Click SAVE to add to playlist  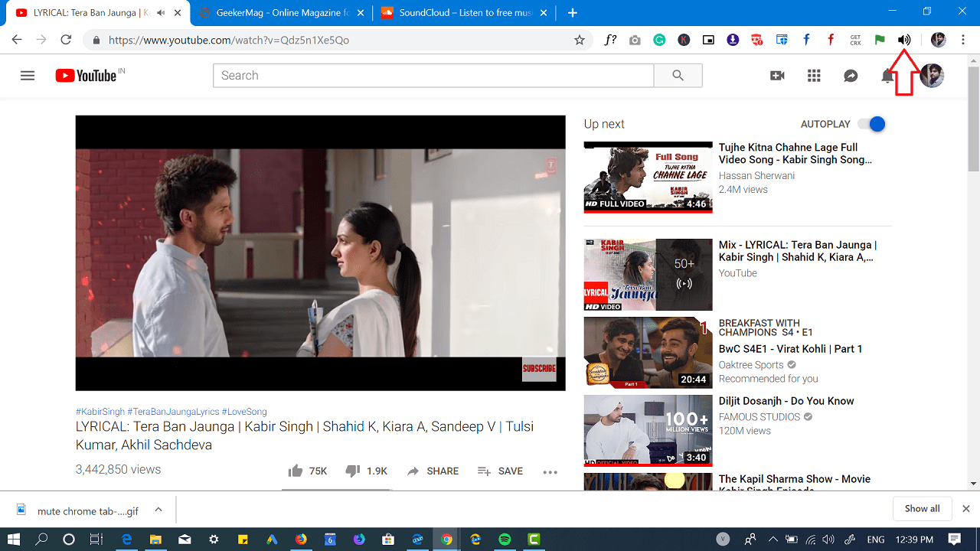(x=500, y=471)
